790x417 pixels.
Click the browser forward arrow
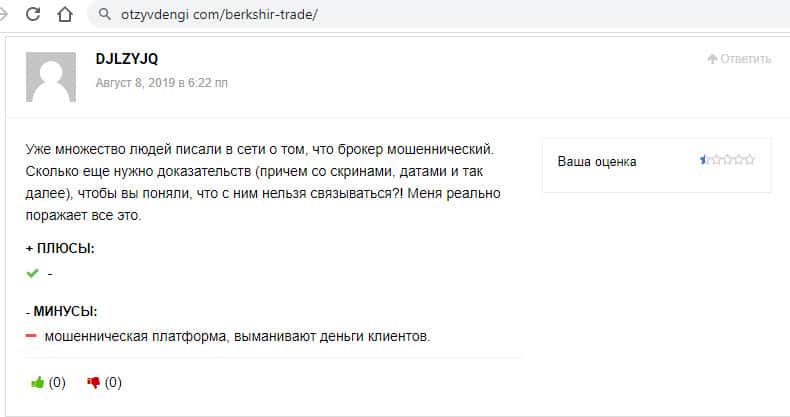coord(8,15)
